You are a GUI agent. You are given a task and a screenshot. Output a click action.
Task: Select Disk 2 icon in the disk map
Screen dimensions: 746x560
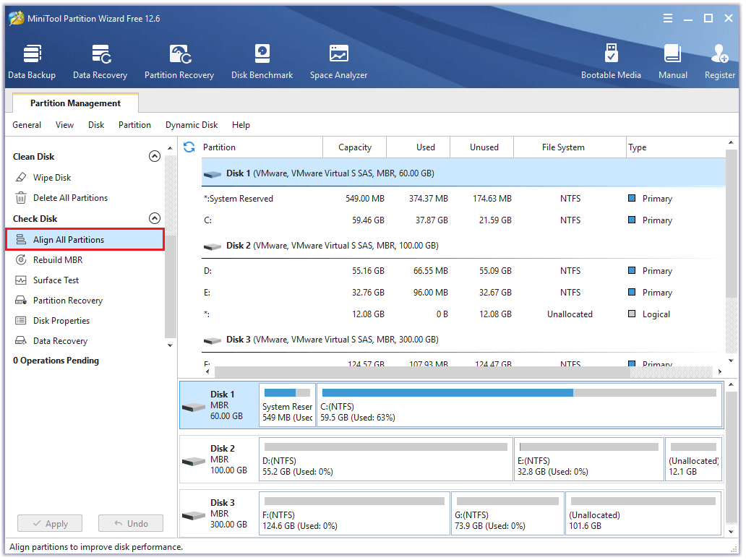(x=194, y=462)
